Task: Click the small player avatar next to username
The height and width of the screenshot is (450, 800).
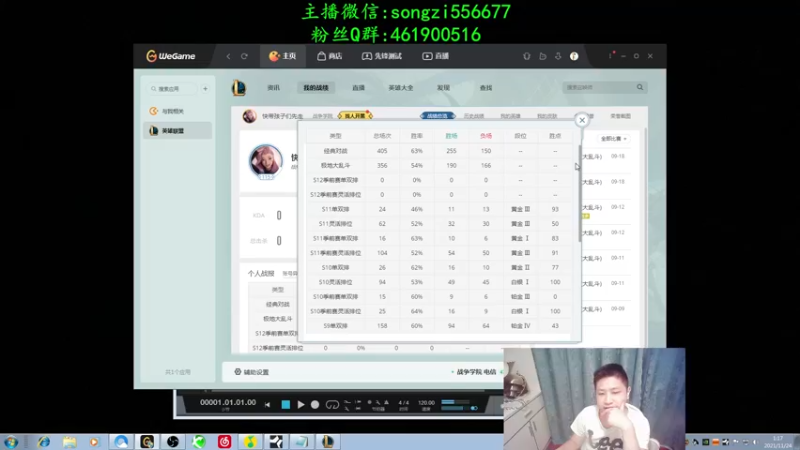Action: click(249, 116)
